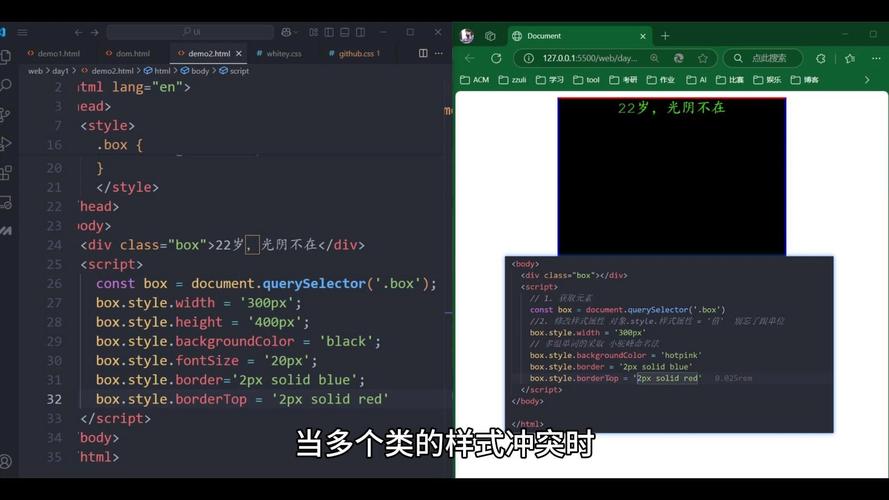Open the Run and Debug view

5,144
